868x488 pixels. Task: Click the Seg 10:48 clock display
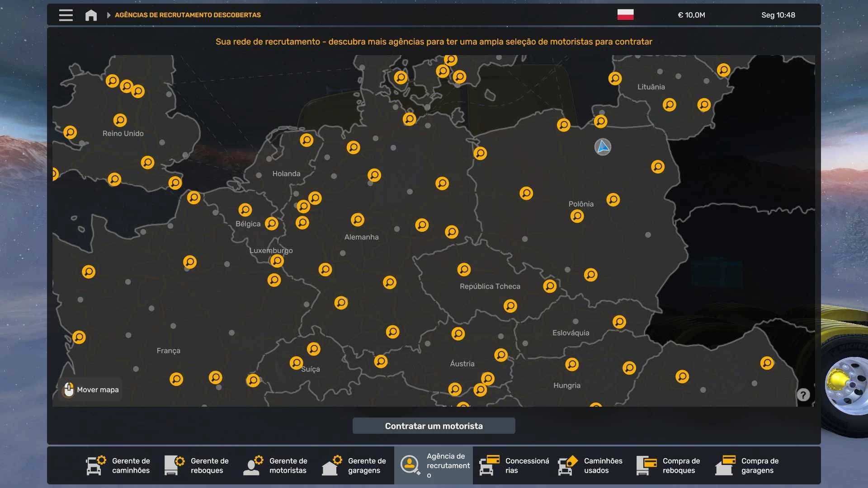[778, 15]
